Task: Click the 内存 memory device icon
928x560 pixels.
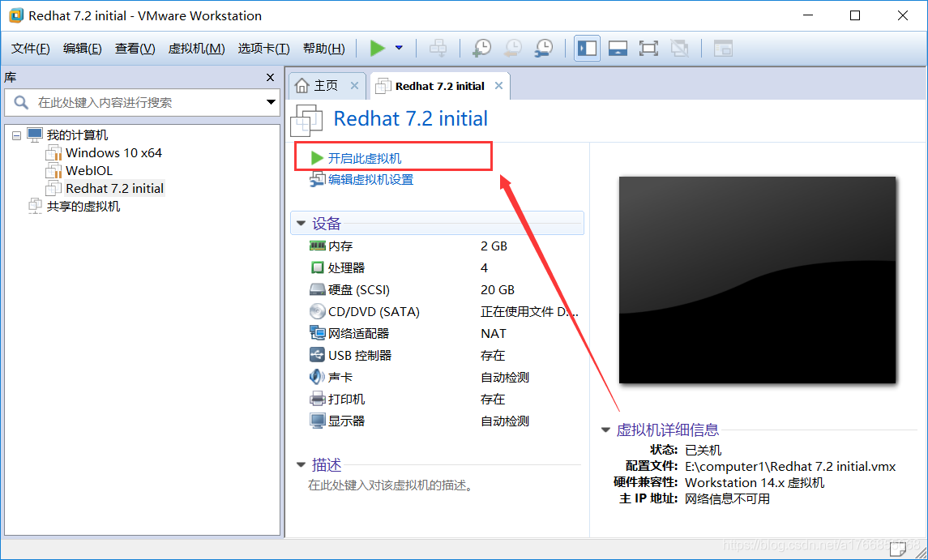Action: [317, 246]
